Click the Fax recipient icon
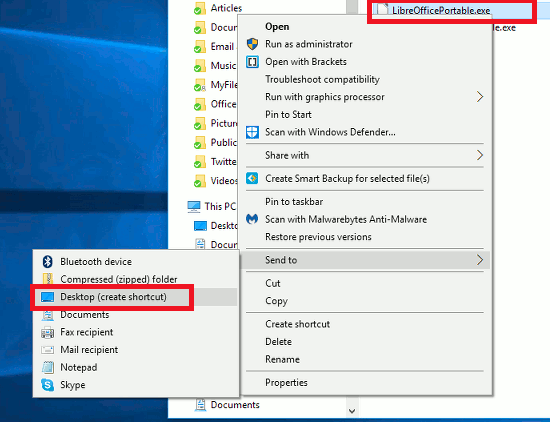The width and height of the screenshot is (550, 422). pyautogui.click(x=47, y=332)
